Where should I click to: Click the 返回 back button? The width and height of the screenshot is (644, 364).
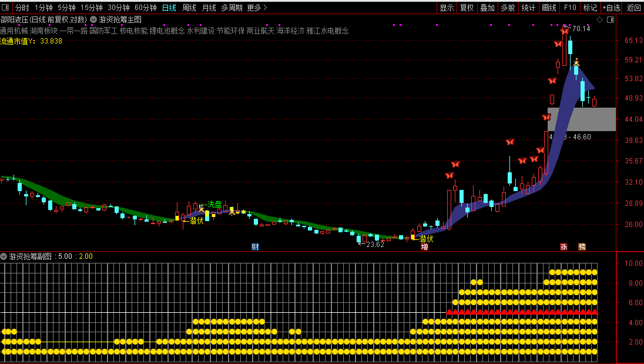633,8
